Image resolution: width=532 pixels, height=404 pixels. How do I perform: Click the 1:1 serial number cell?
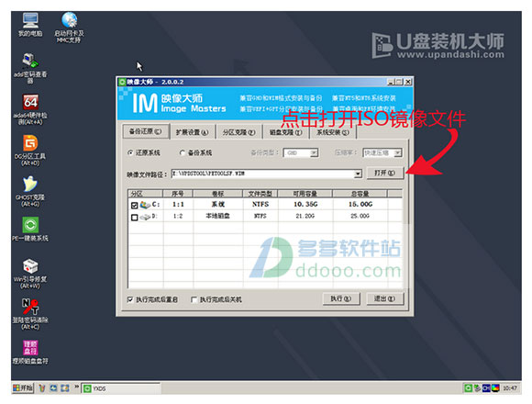coord(178,205)
